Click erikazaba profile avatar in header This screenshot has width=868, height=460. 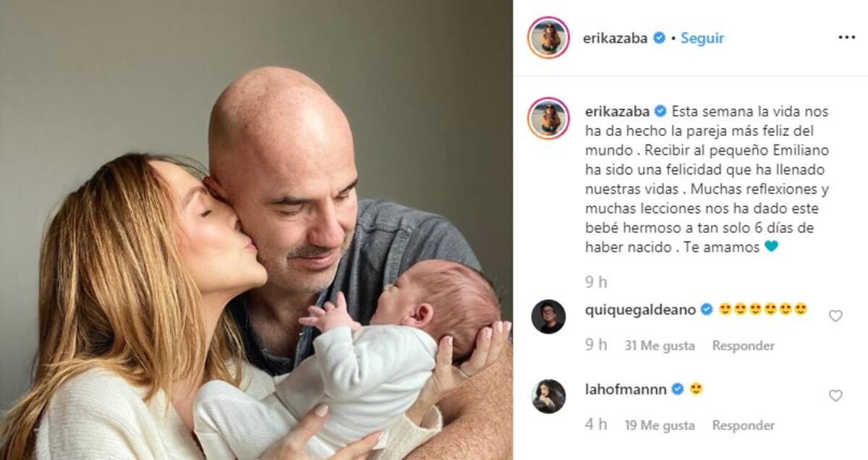549,38
